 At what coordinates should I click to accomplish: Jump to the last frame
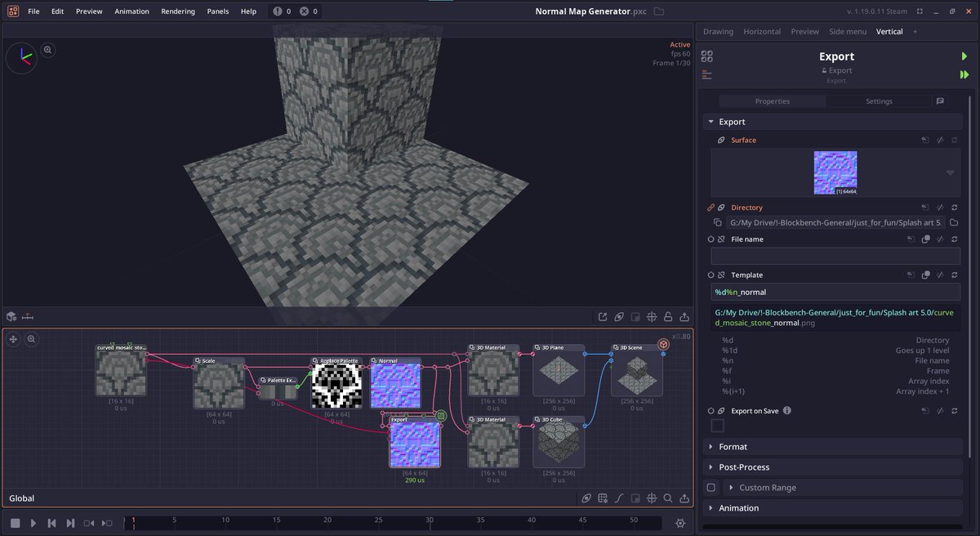70,523
